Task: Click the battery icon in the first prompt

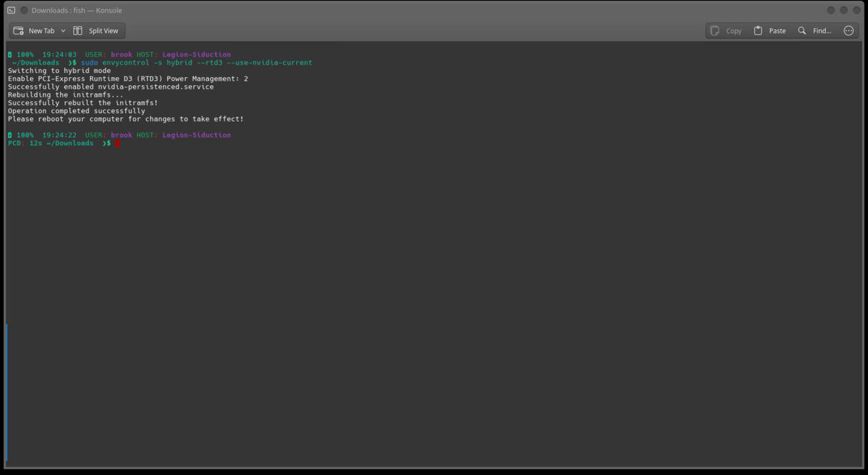Action: [x=10, y=54]
